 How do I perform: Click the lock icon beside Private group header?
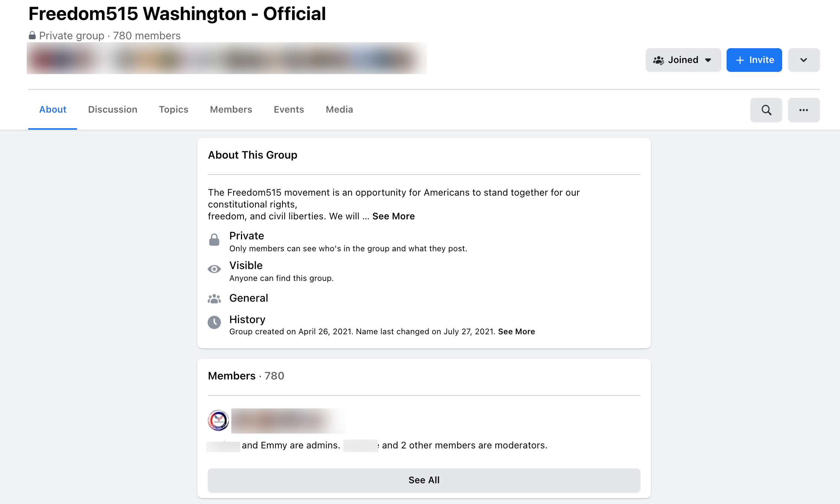pyautogui.click(x=32, y=36)
